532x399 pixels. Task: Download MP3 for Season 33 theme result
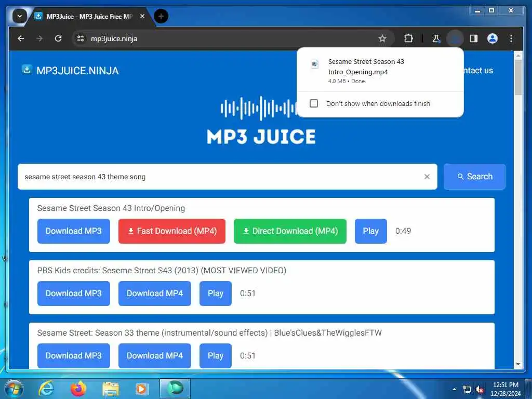(74, 355)
